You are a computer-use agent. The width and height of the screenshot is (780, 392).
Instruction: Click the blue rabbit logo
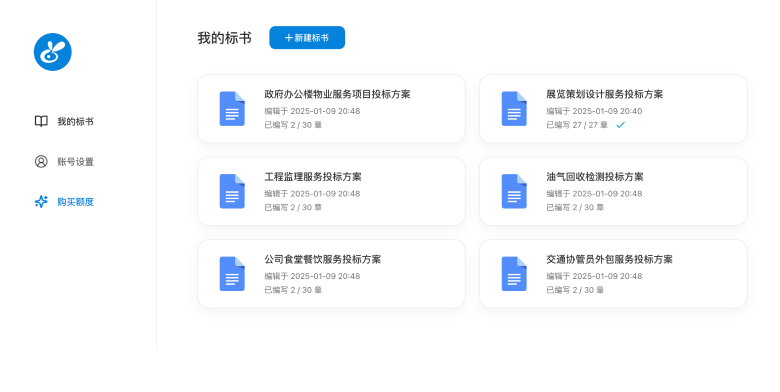click(53, 52)
